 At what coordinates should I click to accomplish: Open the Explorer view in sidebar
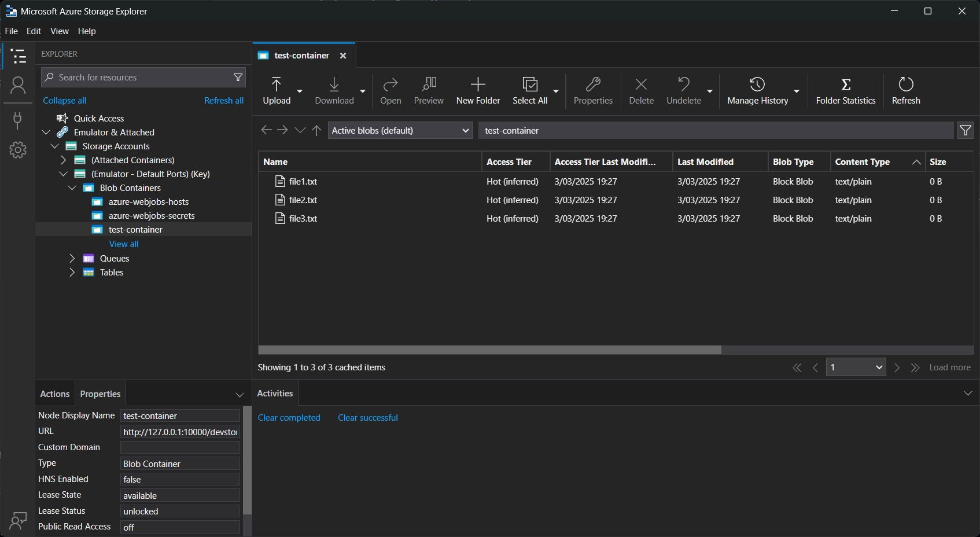point(18,56)
